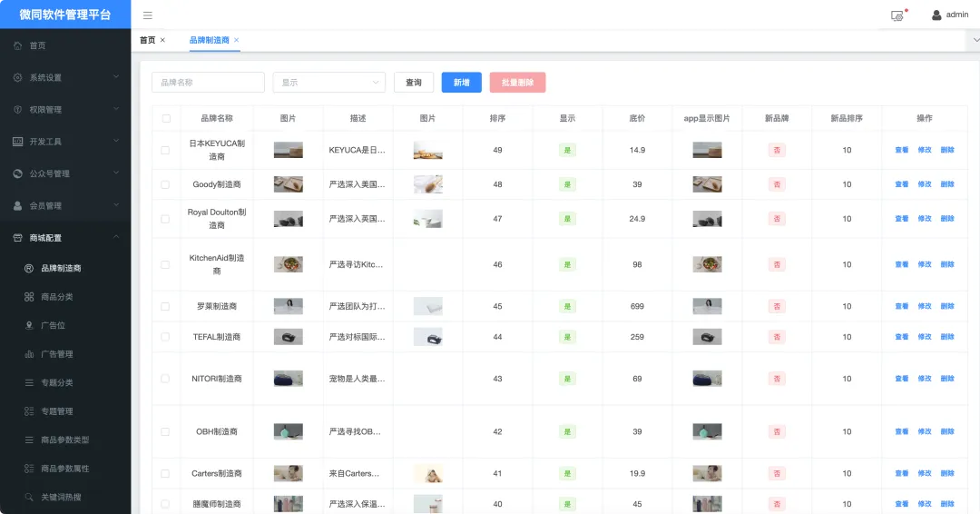
Task: Open the notification screen icon with red dot
Action: point(898,15)
